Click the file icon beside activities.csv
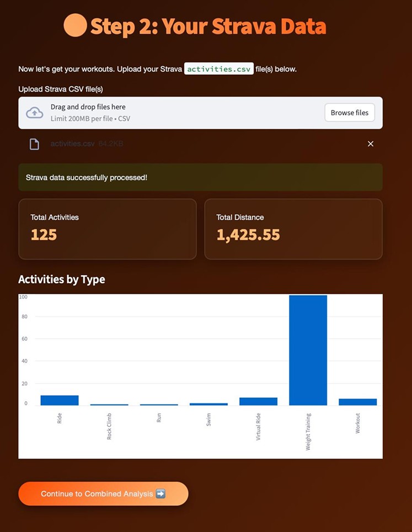The width and height of the screenshot is (412, 532). 34,144
